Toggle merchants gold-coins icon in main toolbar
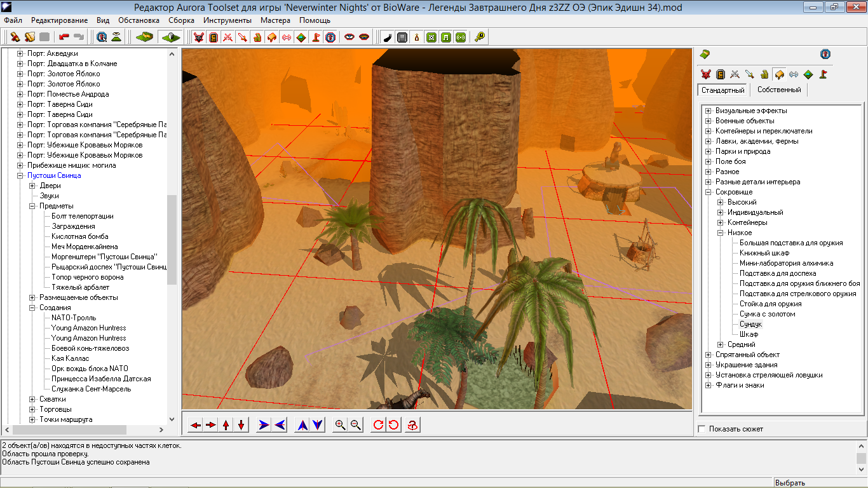Image resolution: width=868 pixels, height=488 pixels. tap(257, 37)
